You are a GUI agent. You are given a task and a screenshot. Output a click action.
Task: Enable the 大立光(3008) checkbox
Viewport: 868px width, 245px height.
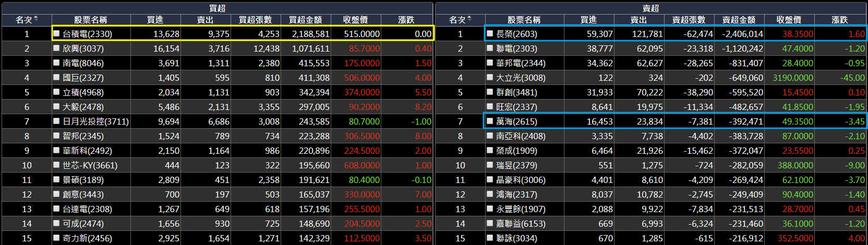[490, 77]
